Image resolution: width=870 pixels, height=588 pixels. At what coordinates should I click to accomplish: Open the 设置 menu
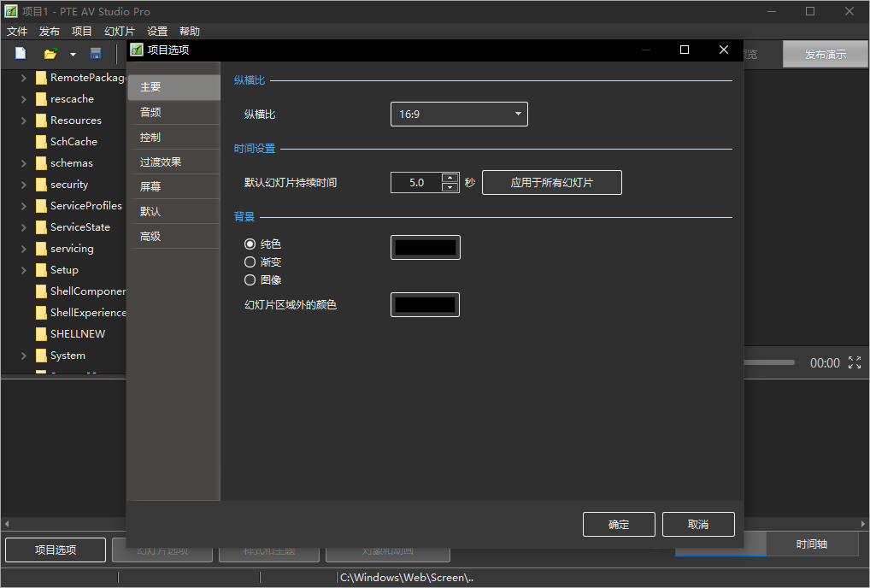pos(156,31)
